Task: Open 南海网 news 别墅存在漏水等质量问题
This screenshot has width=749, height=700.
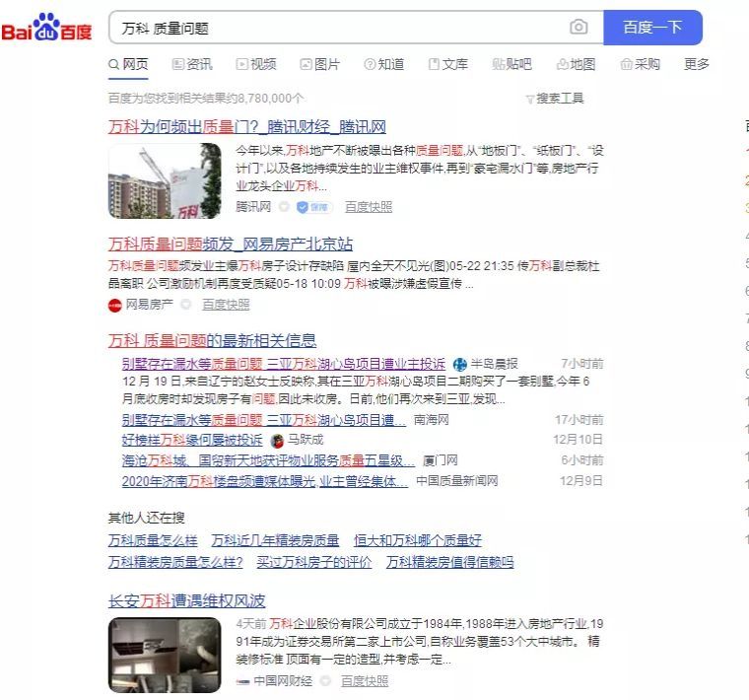Action: (264, 420)
